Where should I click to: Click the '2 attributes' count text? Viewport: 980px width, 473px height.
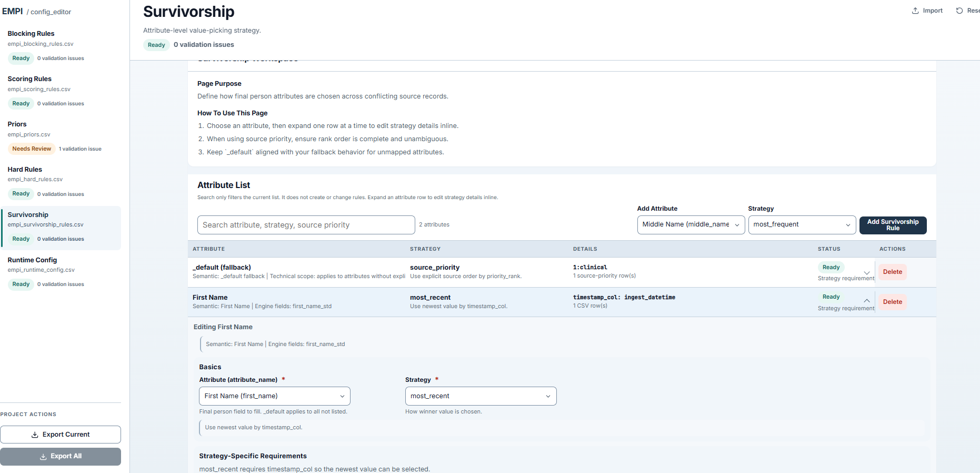pyautogui.click(x=434, y=224)
